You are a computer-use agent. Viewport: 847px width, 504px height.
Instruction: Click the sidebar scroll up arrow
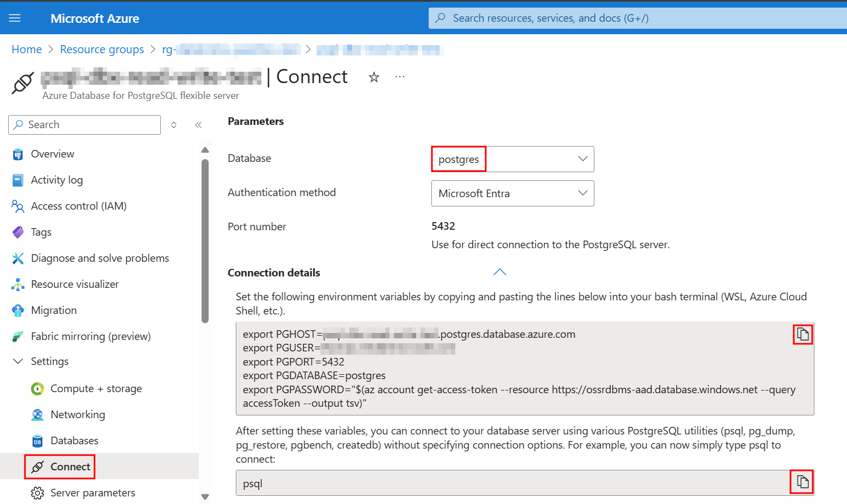click(205, 150)
